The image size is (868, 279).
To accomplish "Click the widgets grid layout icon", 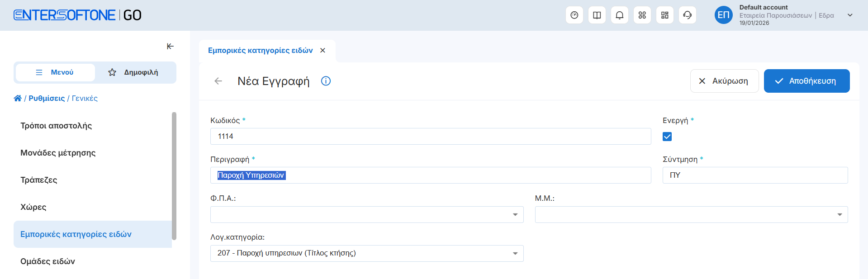I will [664, 15].
